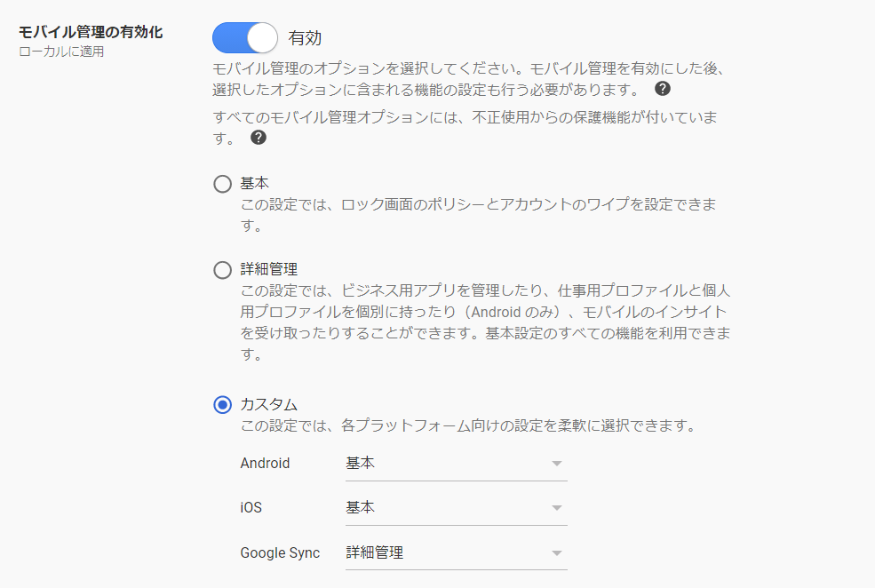Click the Google Sync row label

tap(280, 552)
